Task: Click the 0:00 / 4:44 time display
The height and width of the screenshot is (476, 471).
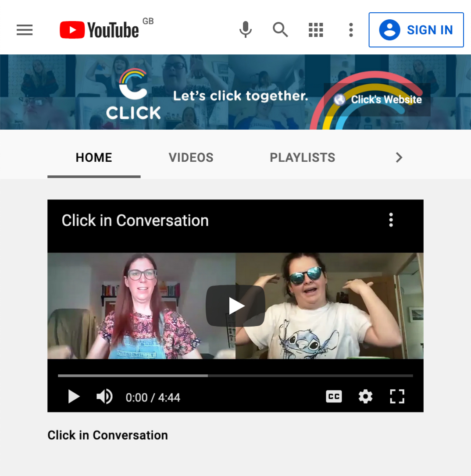Action: [153, 398]
